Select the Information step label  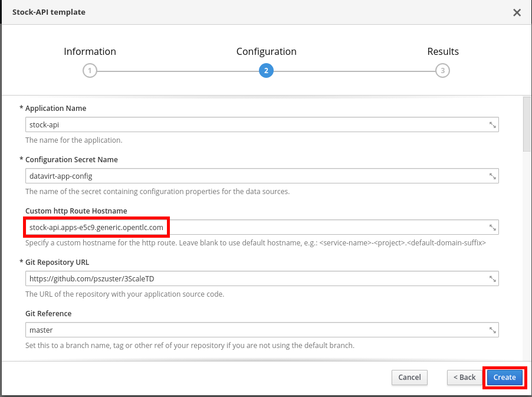pos(90,51)
